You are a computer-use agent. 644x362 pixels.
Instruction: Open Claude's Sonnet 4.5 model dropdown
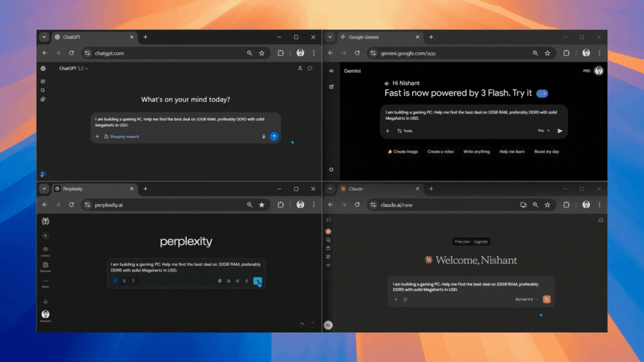coord(526,299)
